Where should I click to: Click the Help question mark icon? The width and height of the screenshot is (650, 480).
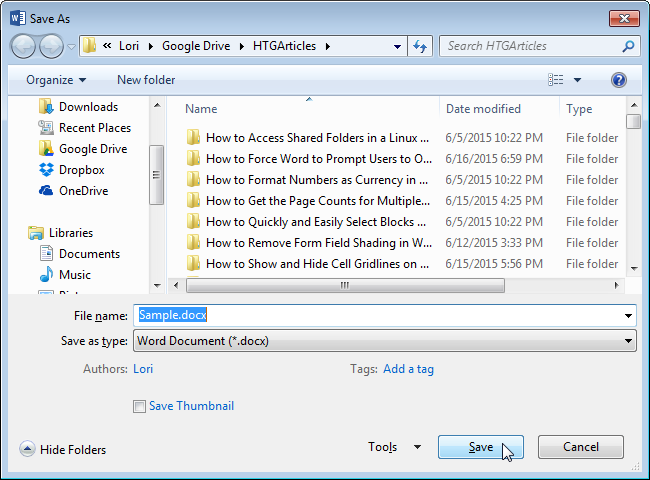coord(618,80)
